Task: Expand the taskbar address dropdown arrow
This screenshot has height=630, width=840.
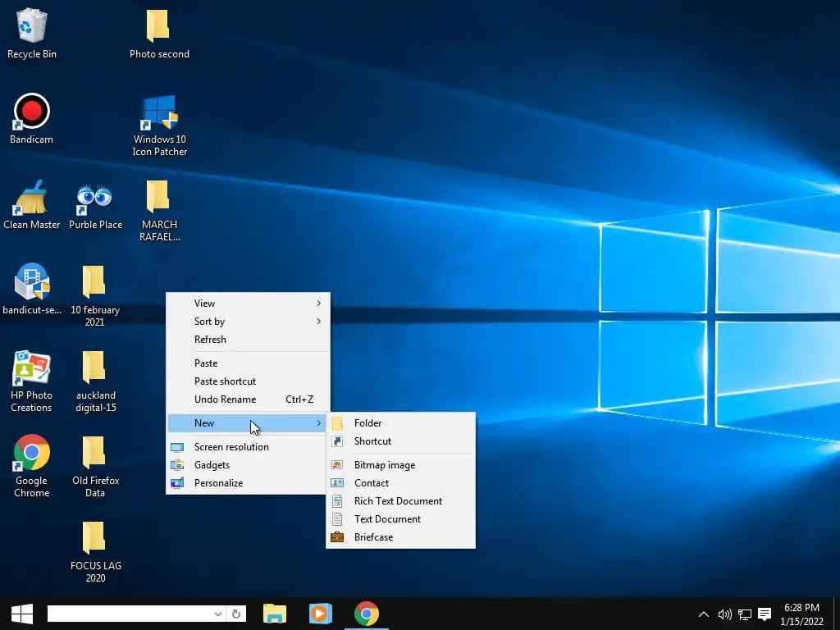Action: (x=218, y=614)
